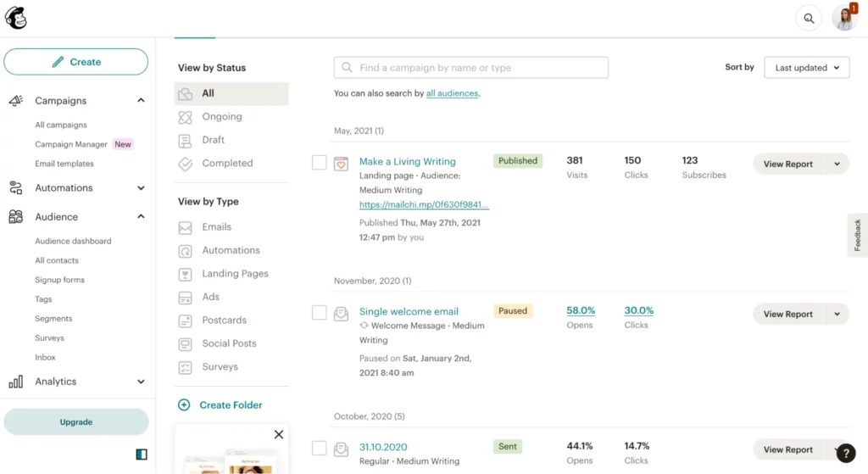Open Email templates in sidebar
This screenshot has width=868, height=474.
64,164
